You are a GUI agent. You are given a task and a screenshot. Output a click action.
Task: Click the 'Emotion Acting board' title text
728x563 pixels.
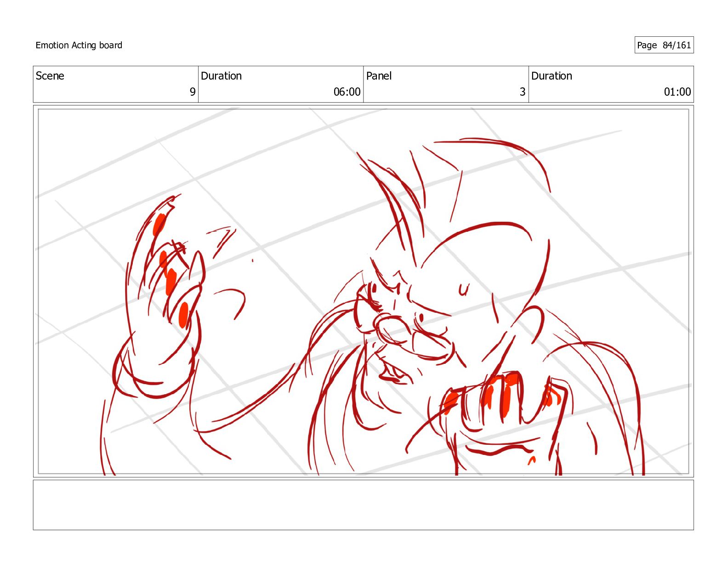[x=79, y=45]
